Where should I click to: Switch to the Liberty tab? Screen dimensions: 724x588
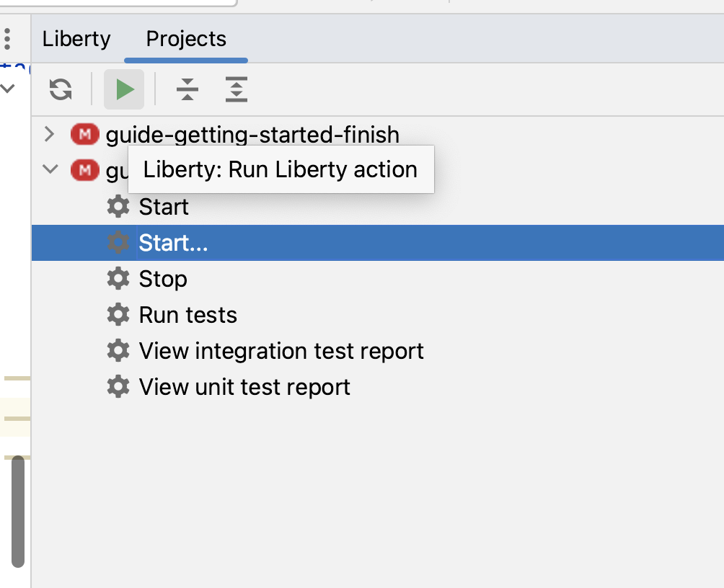pos(76,39)
